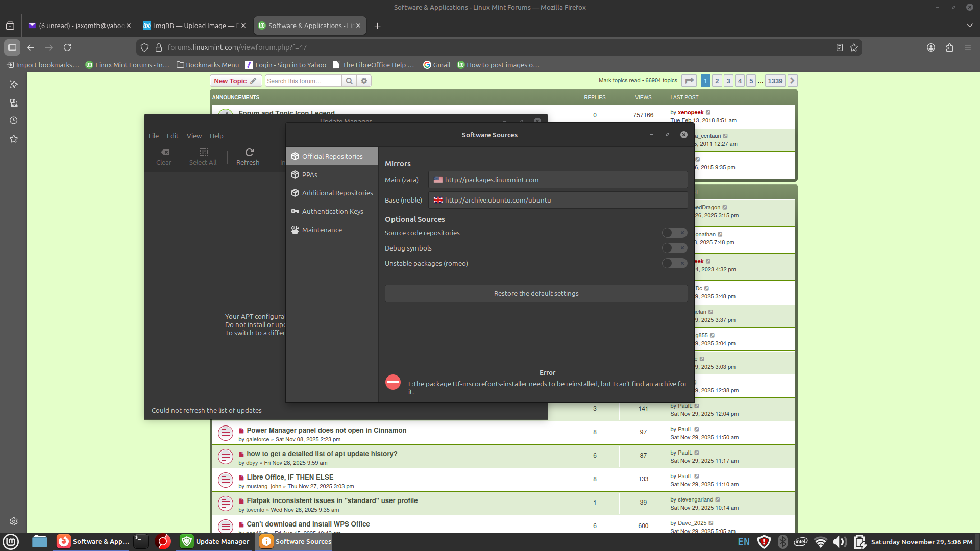Switch to the ImgBB Upload Image tab
This screenshot has width=980, height=551.
pyautogui.click(x=194, y=26)
